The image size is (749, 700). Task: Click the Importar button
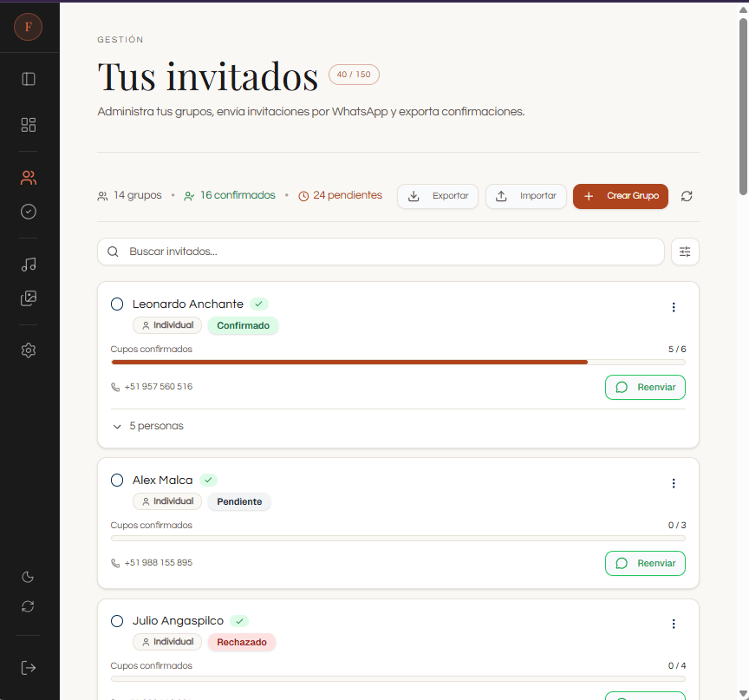tap(526, 196)
